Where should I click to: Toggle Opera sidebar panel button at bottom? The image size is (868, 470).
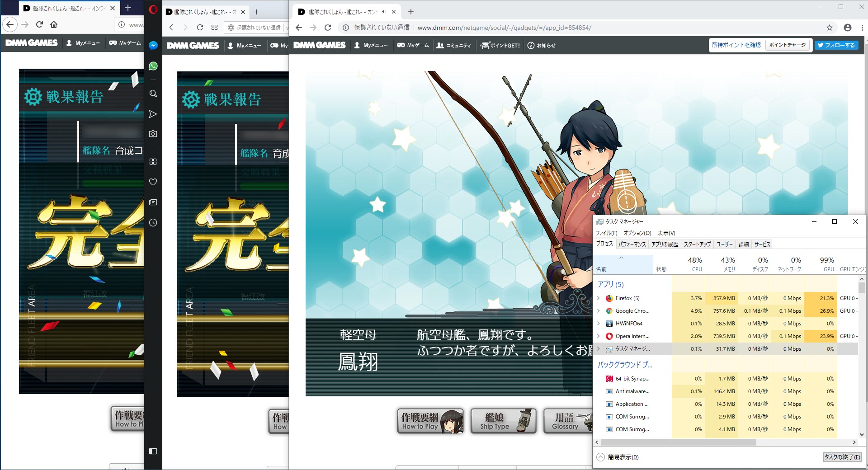(x=153, y=451)
